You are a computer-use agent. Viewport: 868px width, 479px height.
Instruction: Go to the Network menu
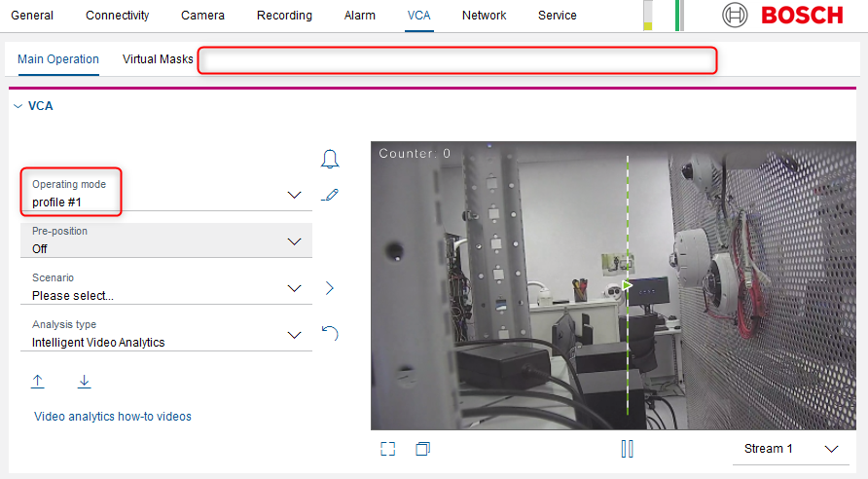tap(484, 16)
